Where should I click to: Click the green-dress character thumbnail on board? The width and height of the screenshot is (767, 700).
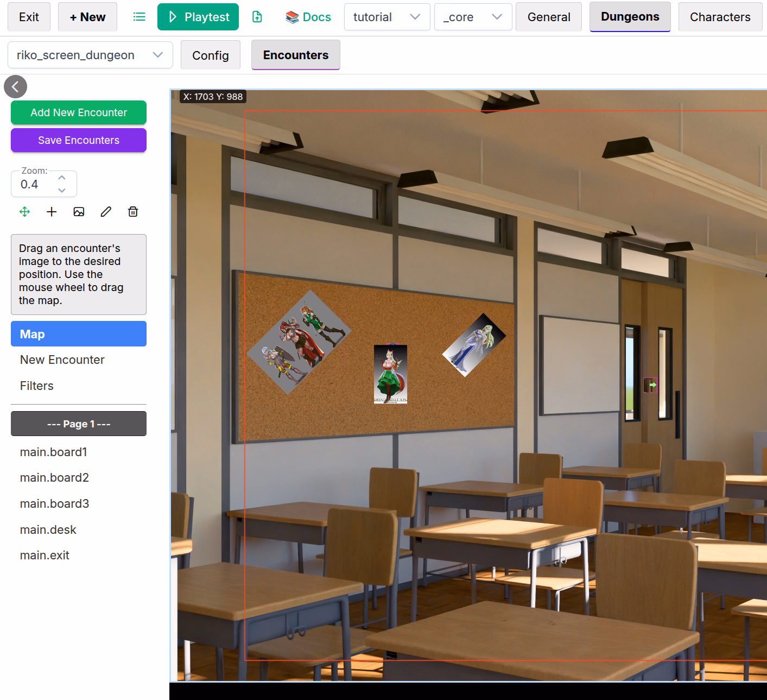390,374
